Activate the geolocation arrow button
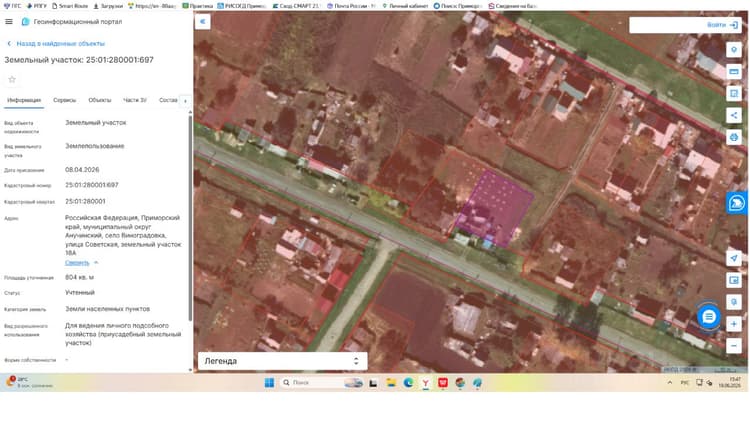The height and width of the screenshot is (422, 750). pyautogui.click(x=734, y=258)
